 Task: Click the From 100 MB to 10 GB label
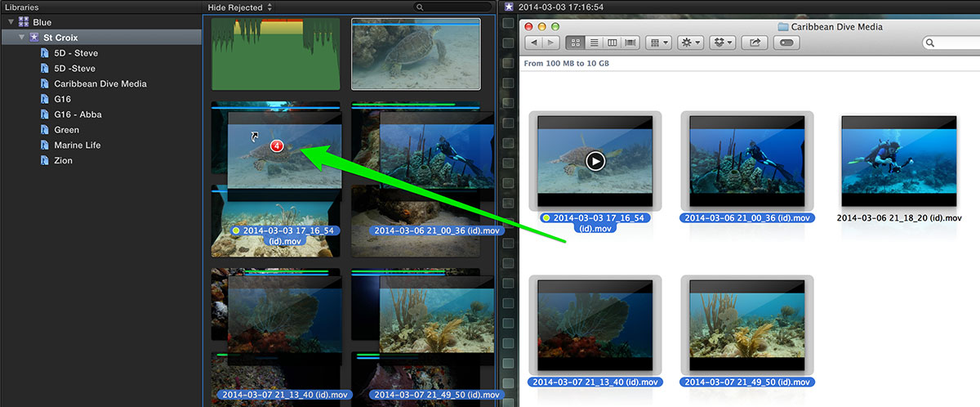tap(567, 63)
